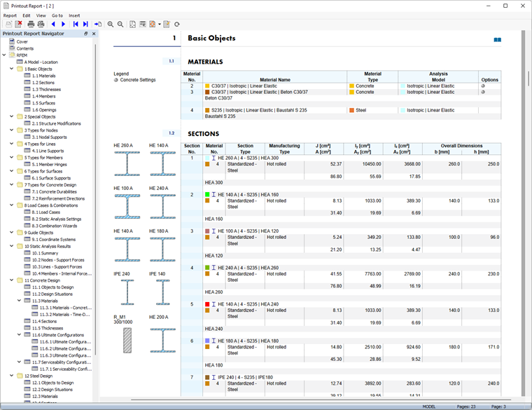Select 10.2 Nodes - Support Forces item
Viewport: 532px width, 410px height.
pyautogui.click(x=58, y=260)
